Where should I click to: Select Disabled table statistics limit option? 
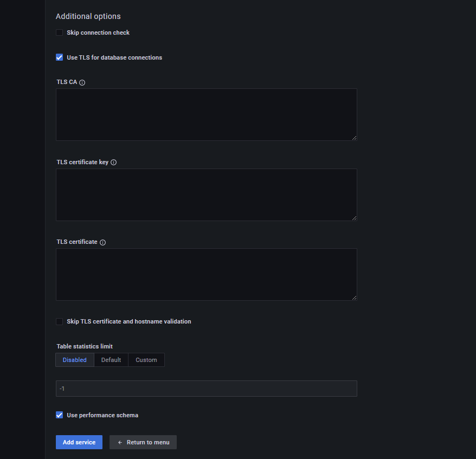(75, 360)
